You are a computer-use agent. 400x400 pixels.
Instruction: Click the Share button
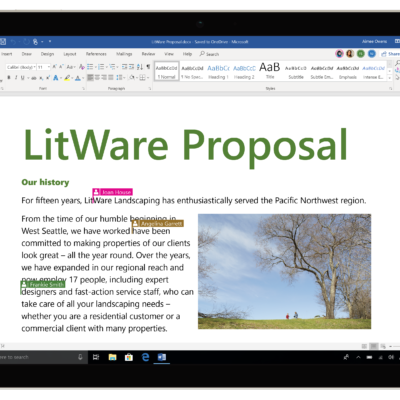(x=390, y=54)
